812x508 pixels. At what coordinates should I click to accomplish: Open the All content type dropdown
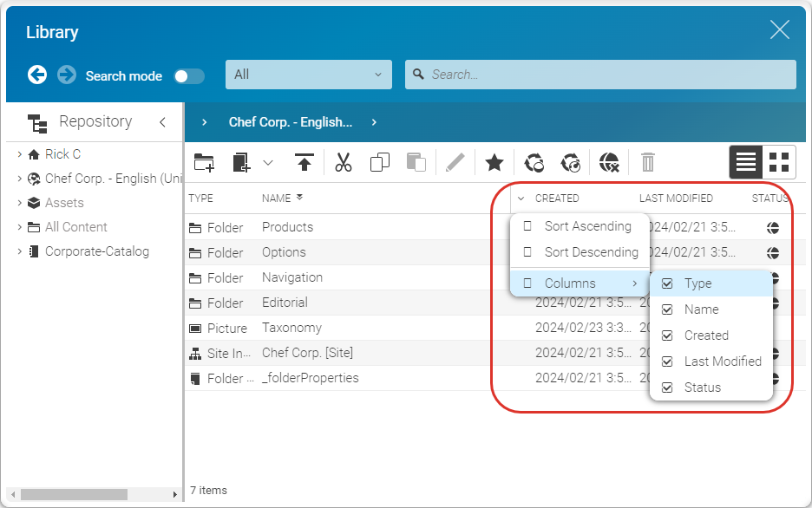[x=308, y=75]
